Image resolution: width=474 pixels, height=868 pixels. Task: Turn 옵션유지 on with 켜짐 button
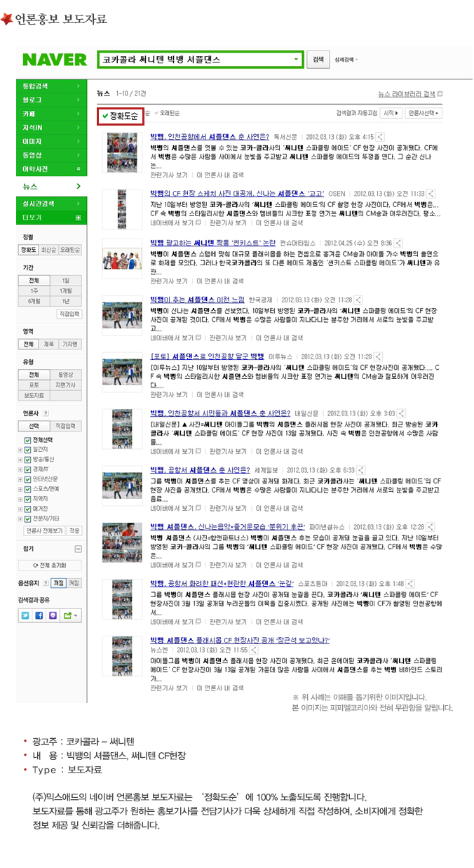(74, 583)
